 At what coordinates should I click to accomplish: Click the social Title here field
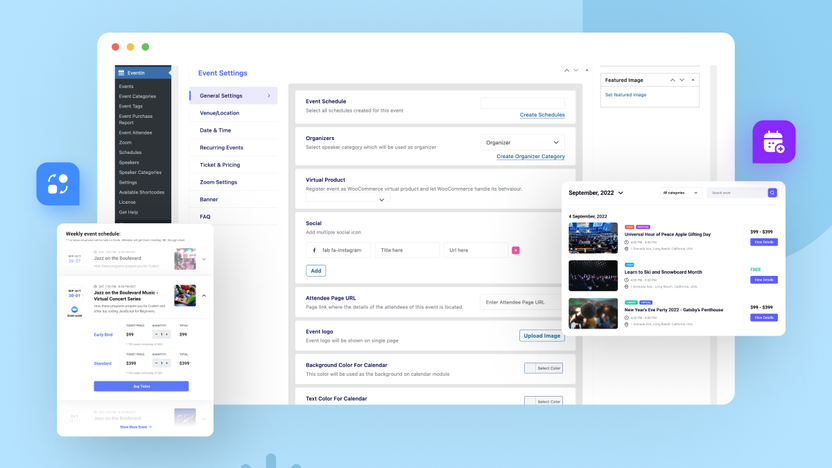tap(407, 250)
